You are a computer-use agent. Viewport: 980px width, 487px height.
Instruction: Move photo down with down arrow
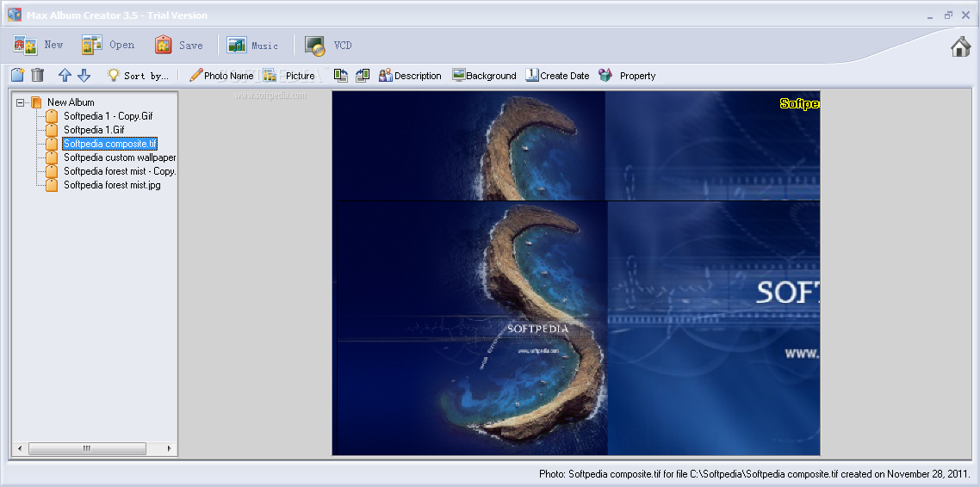click(84, 75)
